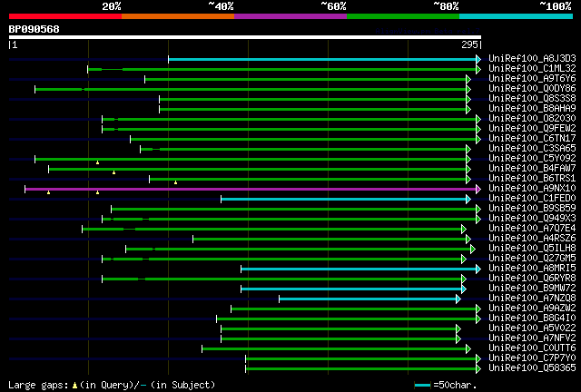The image size is (581, 392).
Task: Select the UniRef100_Q58365 label
Action: [x=532, y=368]
